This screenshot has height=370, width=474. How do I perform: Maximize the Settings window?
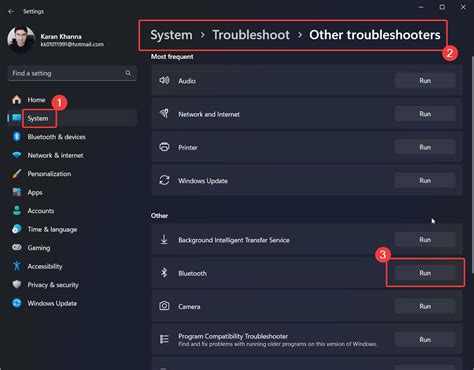click(442, 7)
